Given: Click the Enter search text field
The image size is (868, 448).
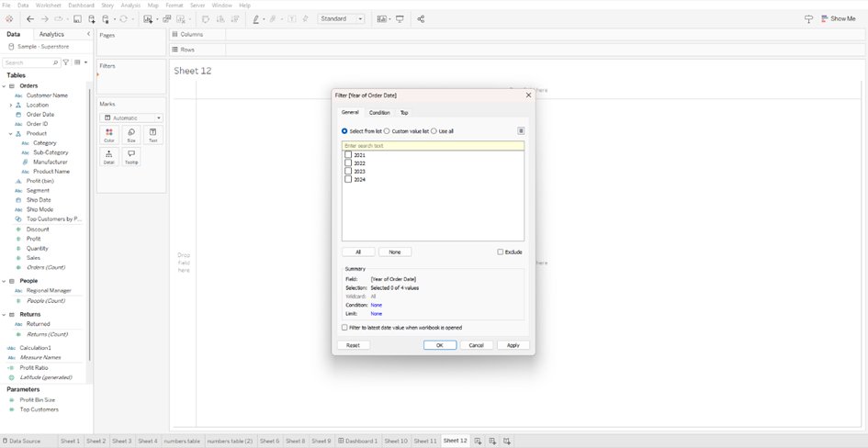Looking at the screenshot, I should point(433,145).
